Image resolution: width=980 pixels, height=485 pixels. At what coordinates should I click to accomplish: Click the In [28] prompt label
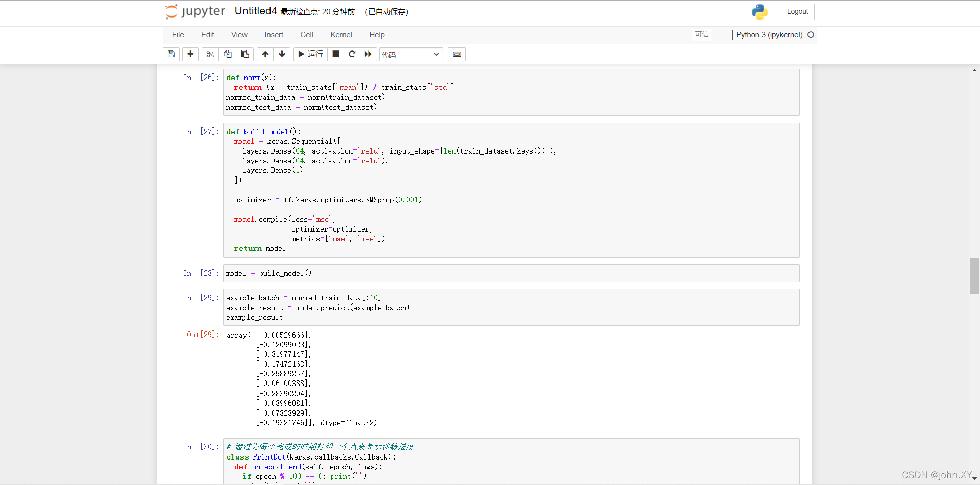(x=201, y=273)
